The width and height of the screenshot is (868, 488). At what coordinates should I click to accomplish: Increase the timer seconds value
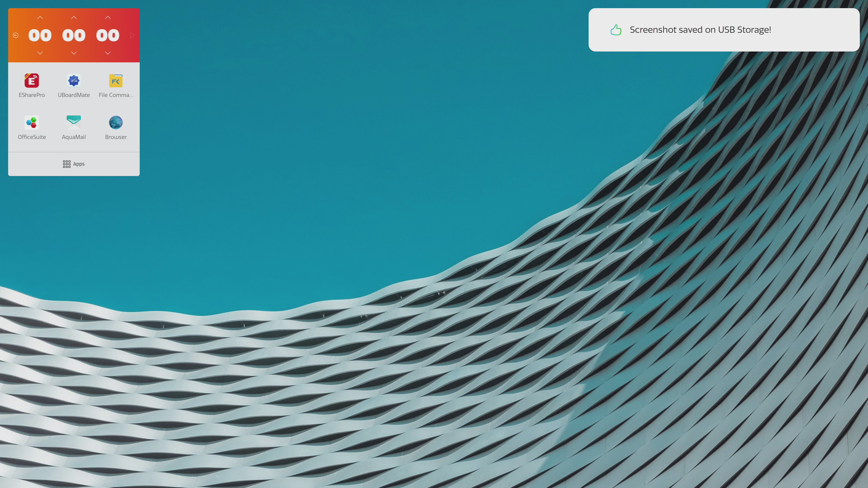108,18
